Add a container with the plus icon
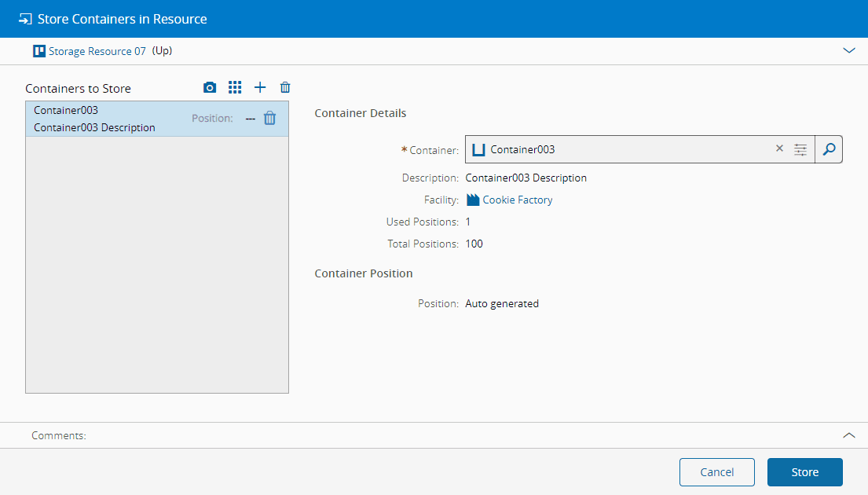Viewport: 868px width, 495px height. [x=260, y=88]
